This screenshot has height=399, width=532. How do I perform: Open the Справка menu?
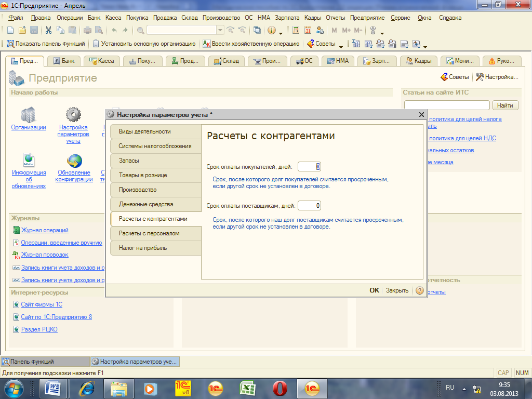pos(450,18)
